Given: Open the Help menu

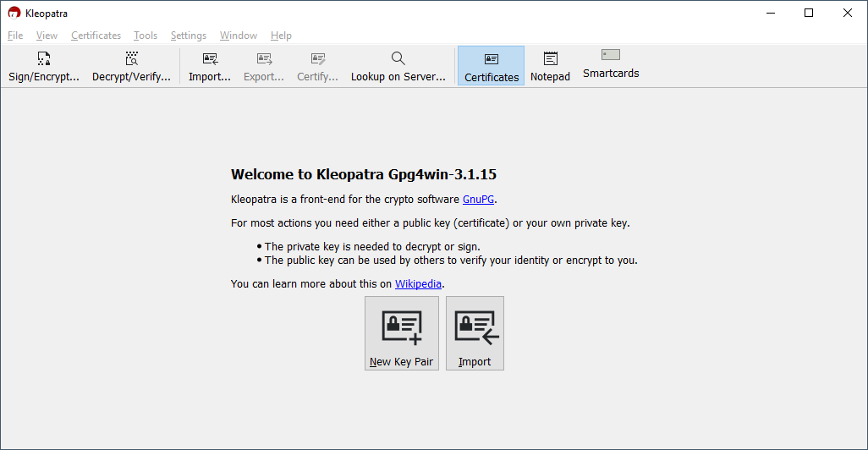Looking at the screenshot, I should tap(281, 36).
